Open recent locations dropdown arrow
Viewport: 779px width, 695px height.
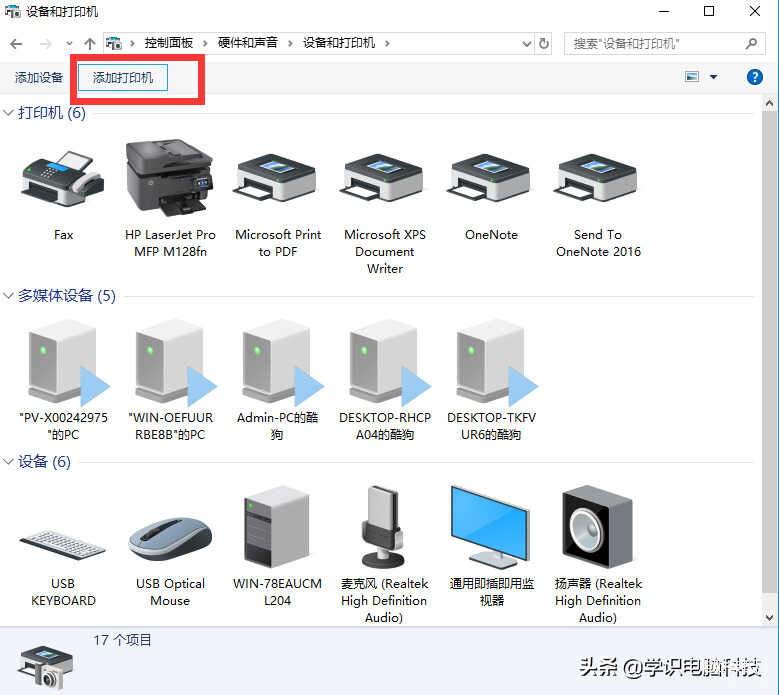click(69, 44)
